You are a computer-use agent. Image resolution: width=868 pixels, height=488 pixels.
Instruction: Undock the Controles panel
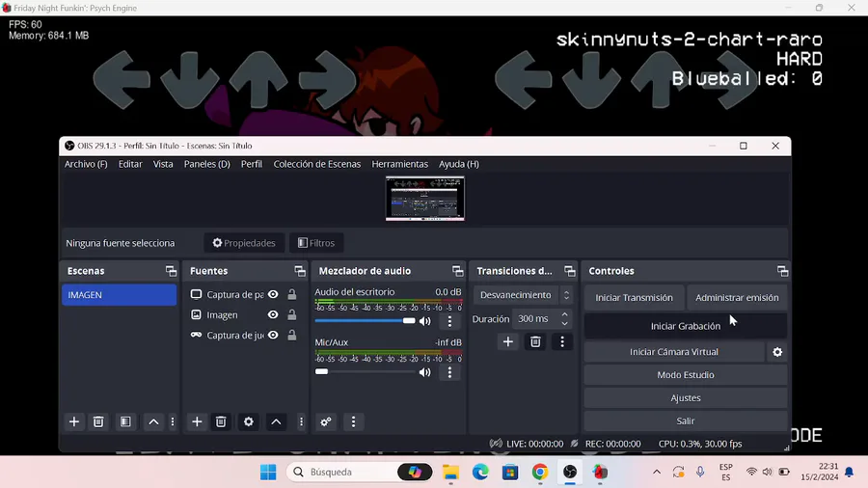[x=783, y=271]
